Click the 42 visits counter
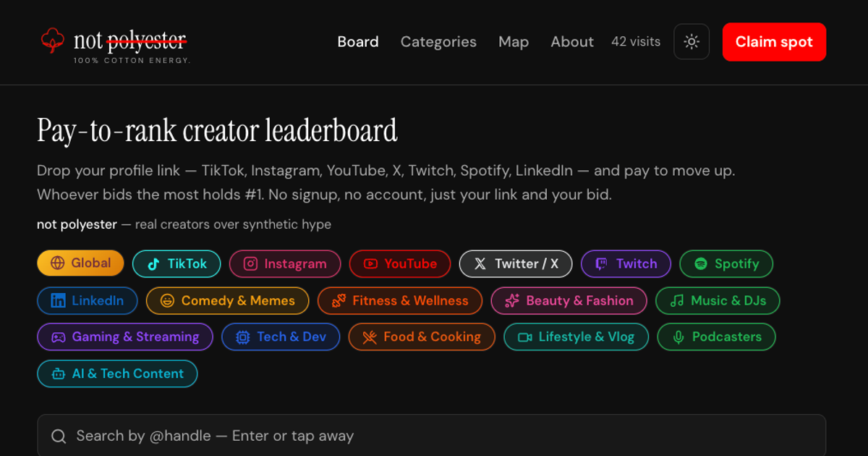The width and height of the screenshot is (868, 456). (636, 42)
